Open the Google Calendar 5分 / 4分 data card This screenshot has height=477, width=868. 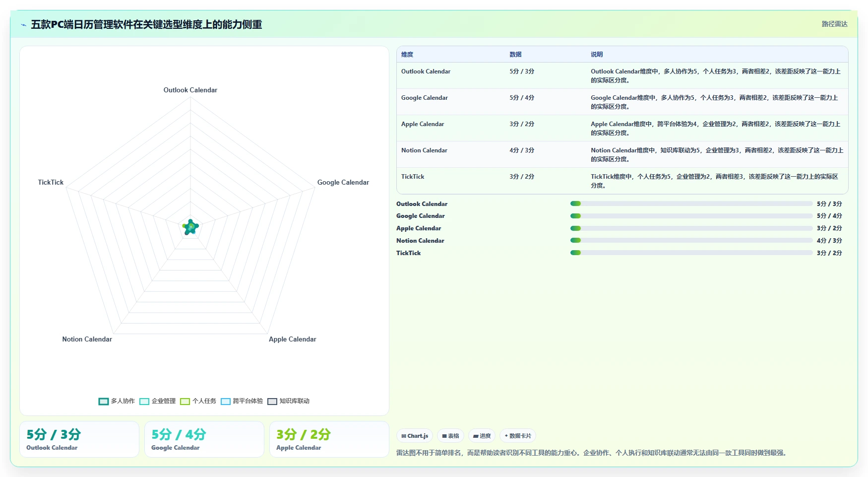(204, 439)
